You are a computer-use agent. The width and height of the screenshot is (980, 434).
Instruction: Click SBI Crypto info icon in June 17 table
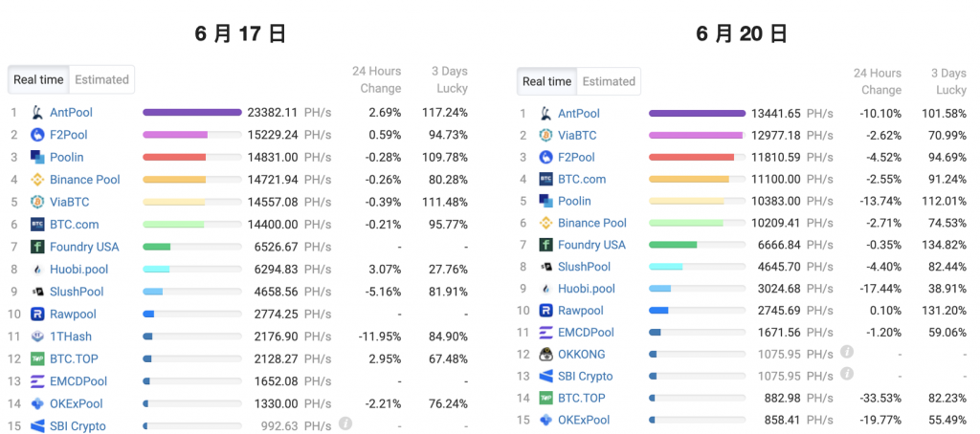pos(345,423)
